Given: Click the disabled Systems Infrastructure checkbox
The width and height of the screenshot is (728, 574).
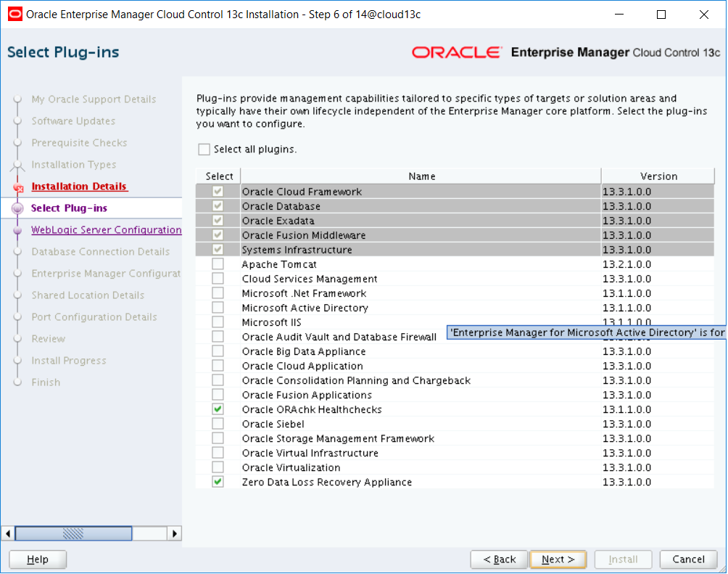Looking at the screenshot, I should 218,249.
